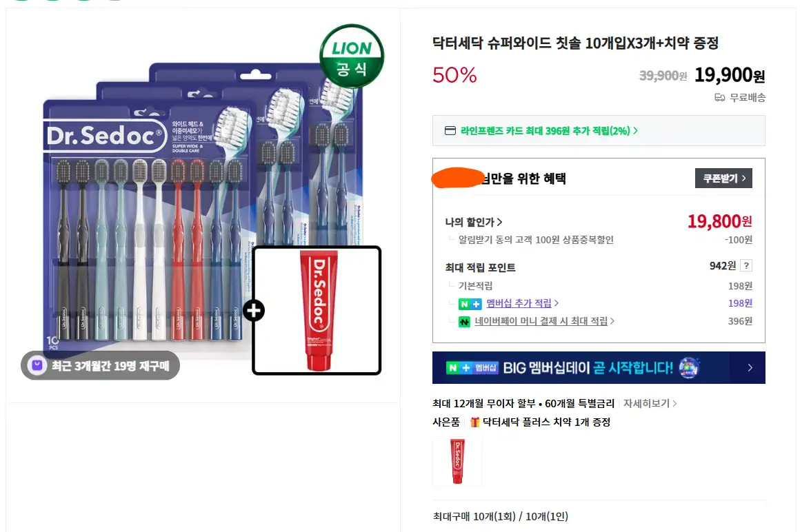This screenshot has height=532, width=811.
Task: Open the BIG 멤버십데이 banner arrow
Action: pos(750,367)
